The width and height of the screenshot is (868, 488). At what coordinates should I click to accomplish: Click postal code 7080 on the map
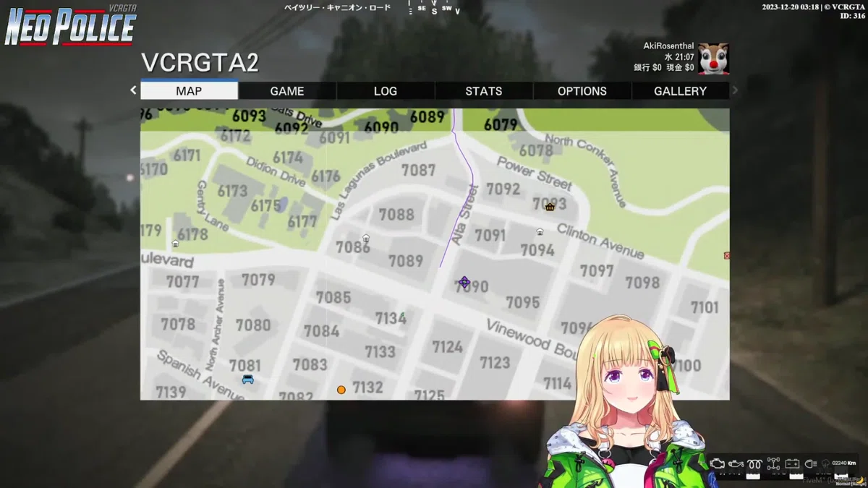pos(253,325)
